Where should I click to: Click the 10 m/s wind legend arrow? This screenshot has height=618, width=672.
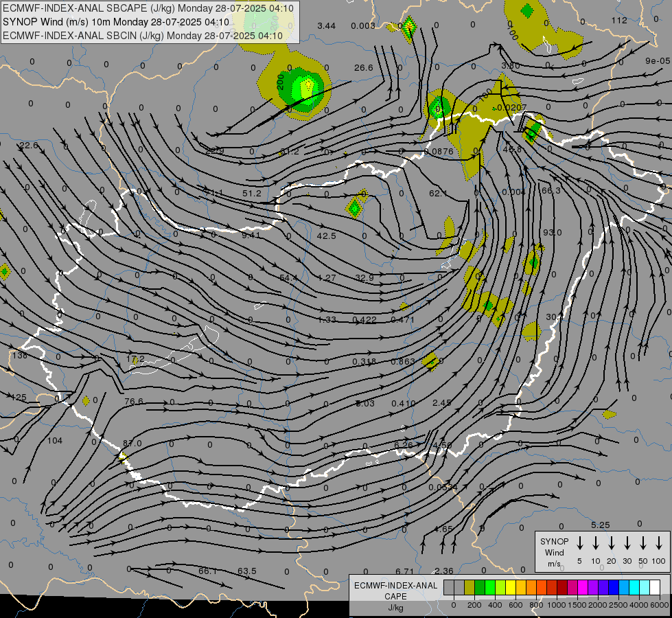pyautogui.click(x=596, y=543)
